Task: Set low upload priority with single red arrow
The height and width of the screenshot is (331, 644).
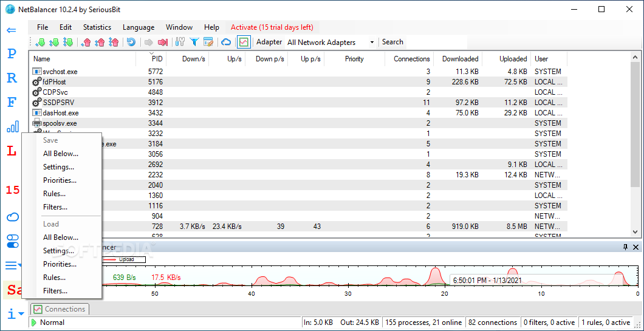Action: (86, 42)
